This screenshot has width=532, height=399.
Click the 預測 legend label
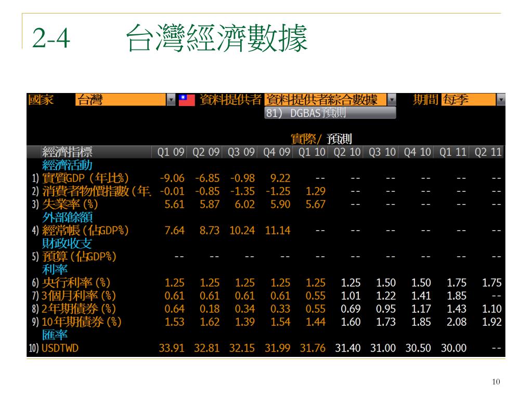339,139
